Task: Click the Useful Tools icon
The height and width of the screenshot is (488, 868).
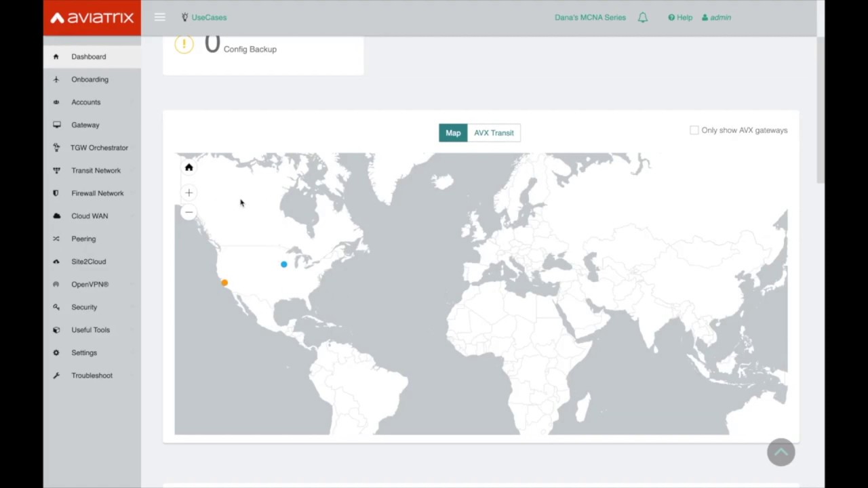Action: (56, 330)
